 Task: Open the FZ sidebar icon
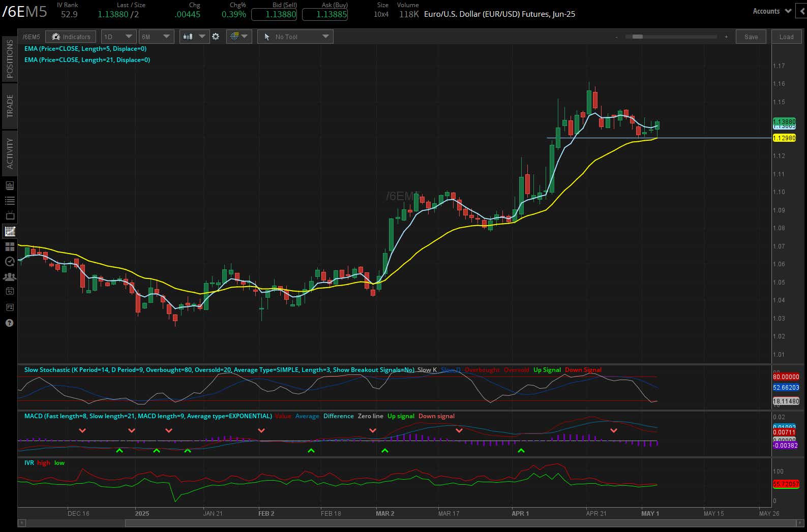click(x=10, y=307)
